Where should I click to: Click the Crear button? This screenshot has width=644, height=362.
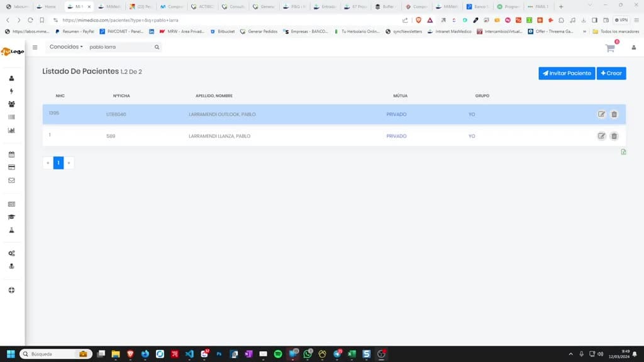[x=611, y=73]
